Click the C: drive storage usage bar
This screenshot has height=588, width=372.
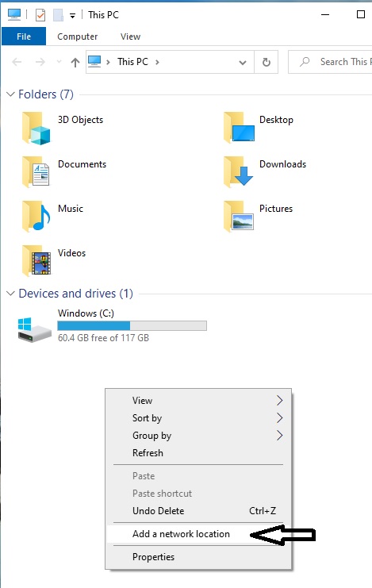tap(132, 325)
